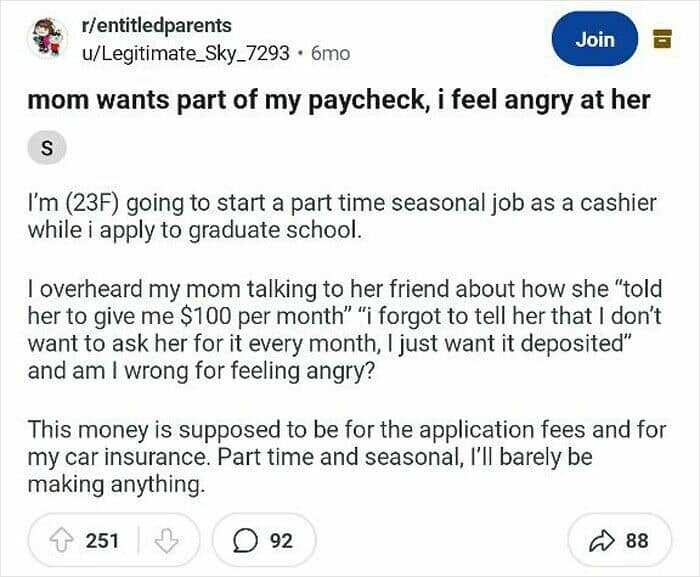Click the 92 comments count

coord(282,541)
